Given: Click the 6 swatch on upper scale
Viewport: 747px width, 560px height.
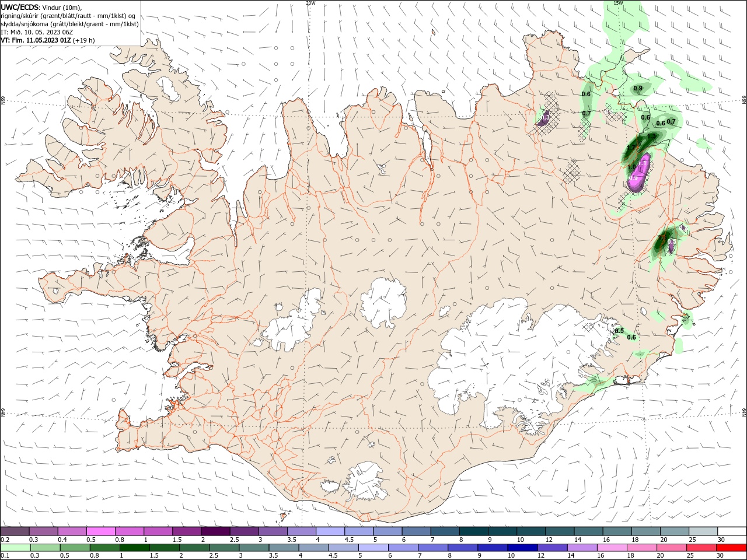Looking at the screenshot, I should point(416,531).
